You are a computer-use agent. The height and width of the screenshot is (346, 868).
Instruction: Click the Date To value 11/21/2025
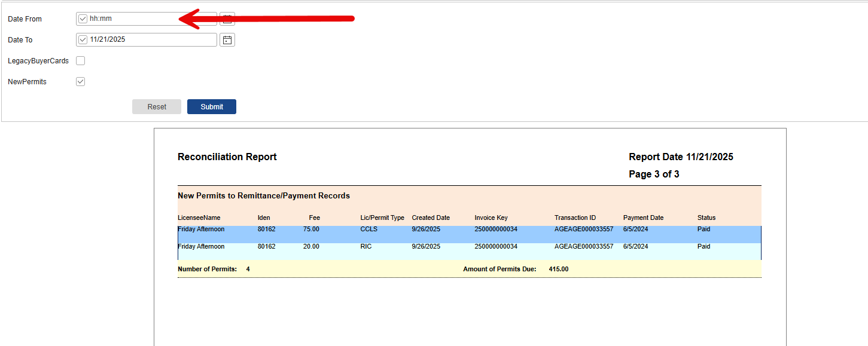coord(108,40)
